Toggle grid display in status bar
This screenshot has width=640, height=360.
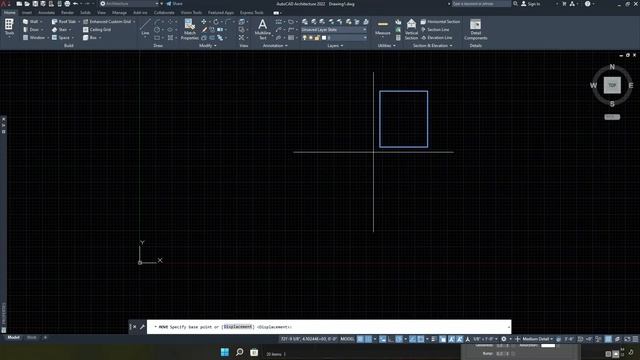(x=360, y=339)
